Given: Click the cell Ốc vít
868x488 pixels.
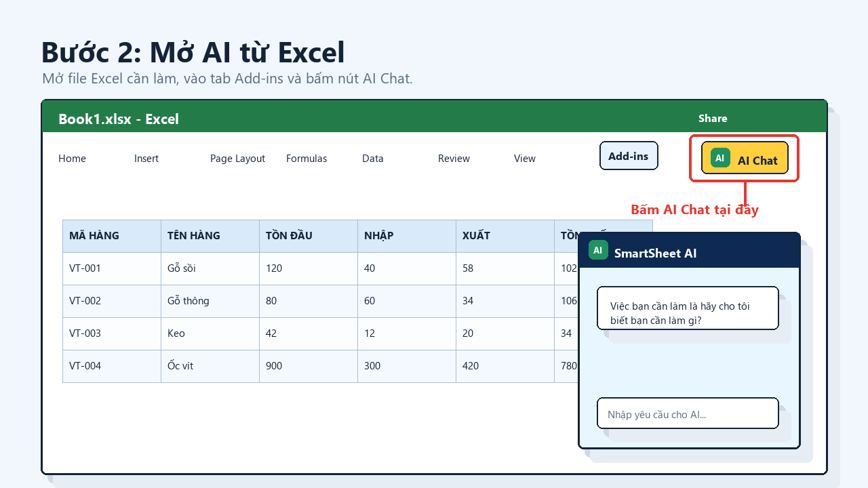Looking at the screenshot, I should [x=210, y=366].
